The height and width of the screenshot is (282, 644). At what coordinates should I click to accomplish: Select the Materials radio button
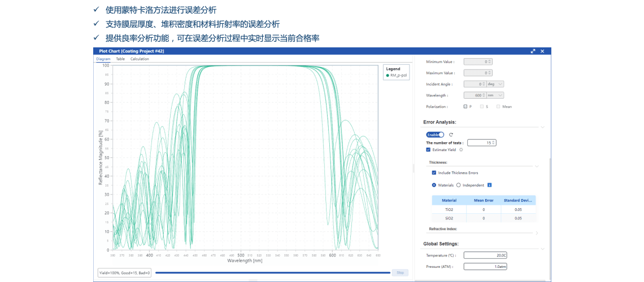point(434,185)
